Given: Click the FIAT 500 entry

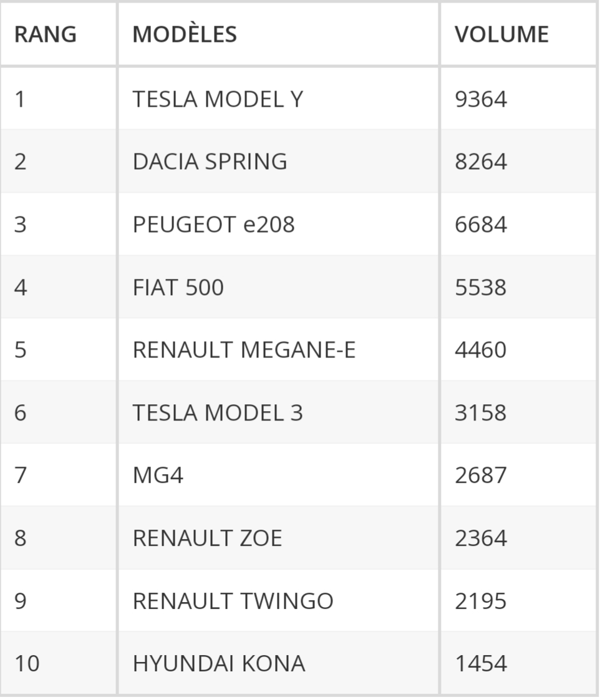Looking at the screenshot, I should 178,287.
